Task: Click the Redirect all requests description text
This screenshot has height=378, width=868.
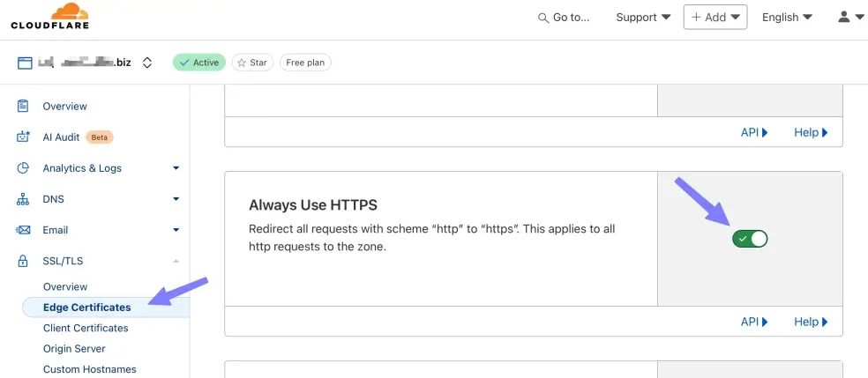Action: [431, 238]
